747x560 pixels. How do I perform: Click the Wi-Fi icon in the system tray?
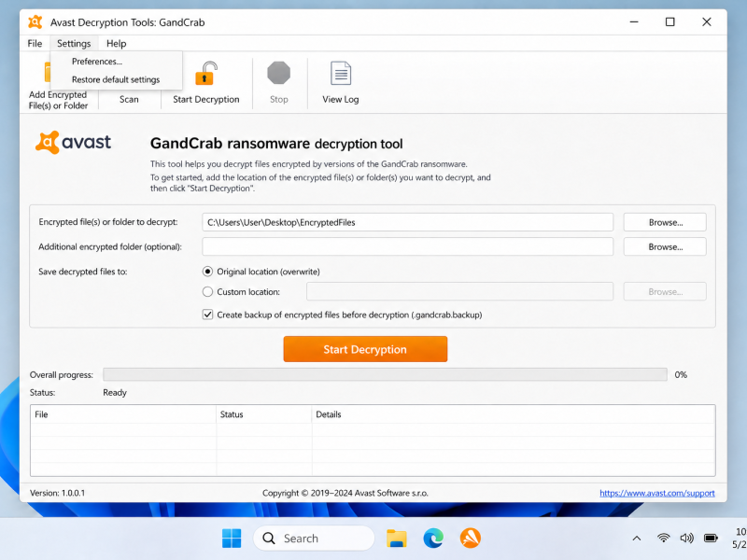[663, 539]
